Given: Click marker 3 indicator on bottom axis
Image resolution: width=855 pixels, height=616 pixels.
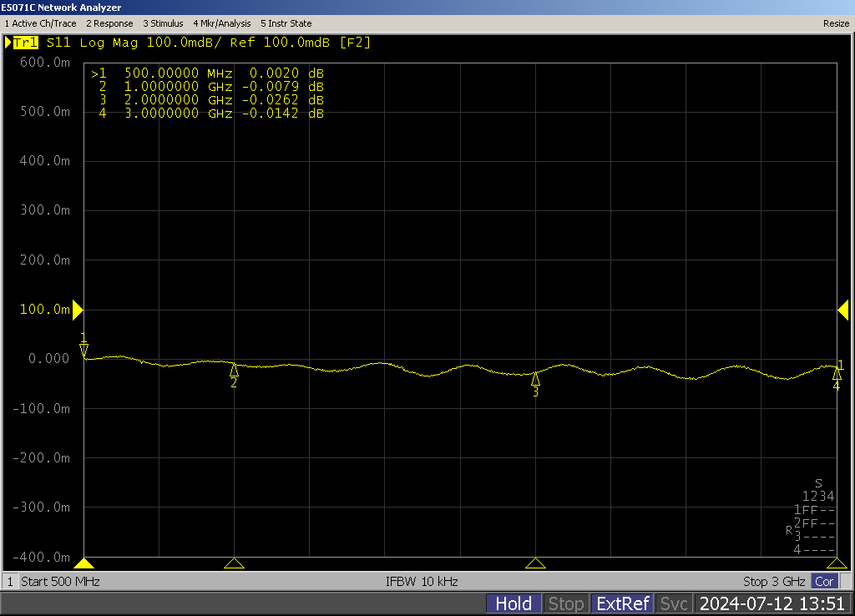Looking at the screenshot, I should [x=535, y=563].
